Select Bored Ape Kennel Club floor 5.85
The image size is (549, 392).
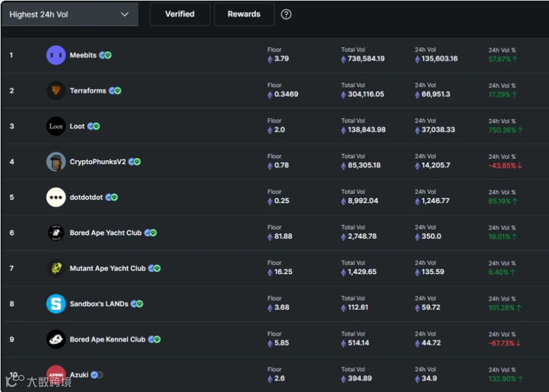tap(282, 343)
